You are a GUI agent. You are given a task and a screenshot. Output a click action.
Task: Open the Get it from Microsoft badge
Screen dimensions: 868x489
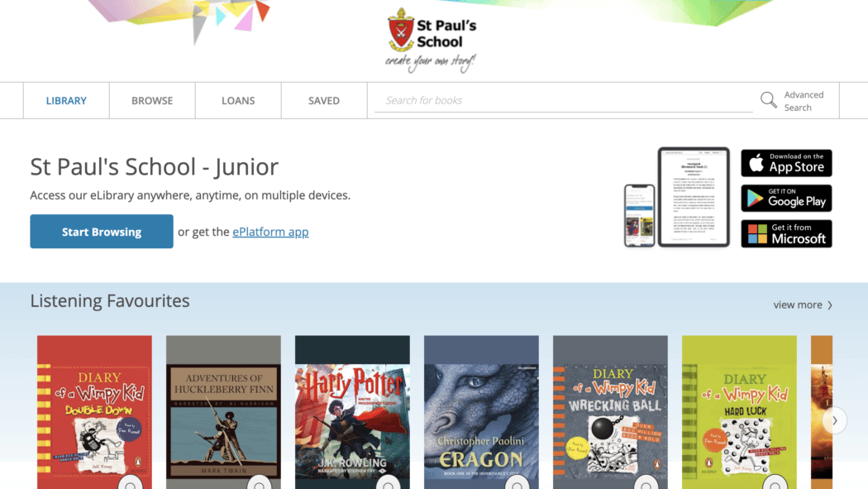(786, 233)
